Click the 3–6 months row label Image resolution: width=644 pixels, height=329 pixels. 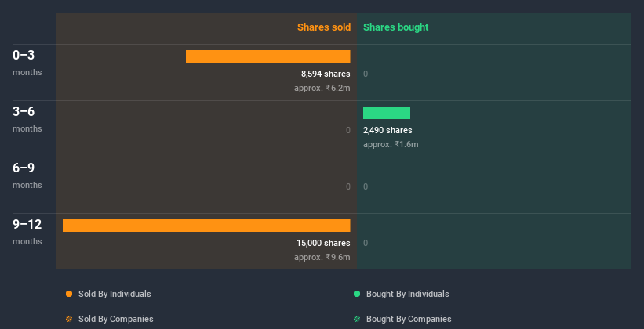(x=27, y=119)
